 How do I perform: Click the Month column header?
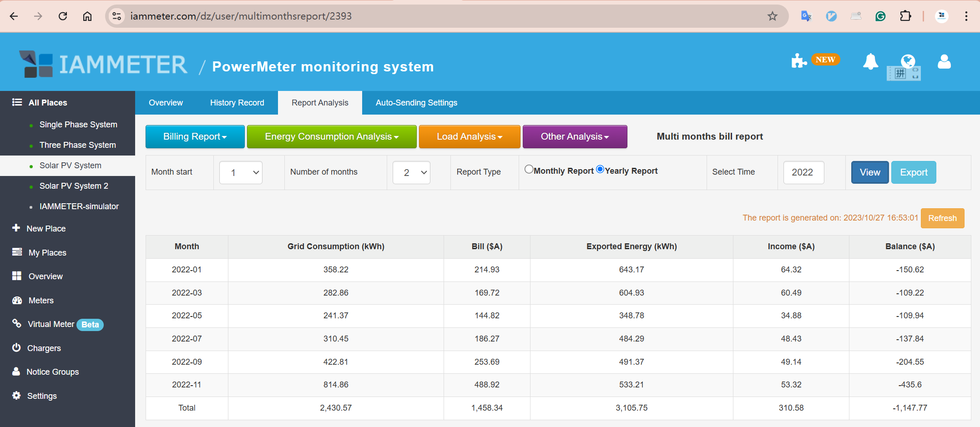(187, 246)
